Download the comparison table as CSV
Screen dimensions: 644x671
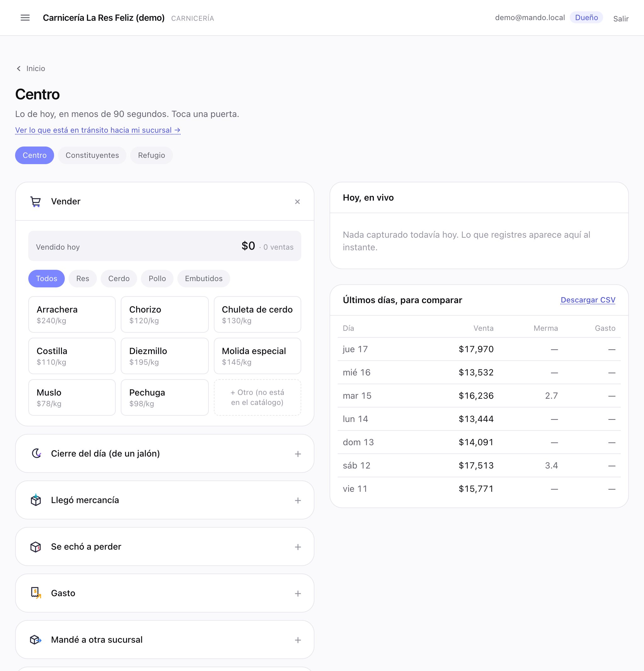pos(588,300)
